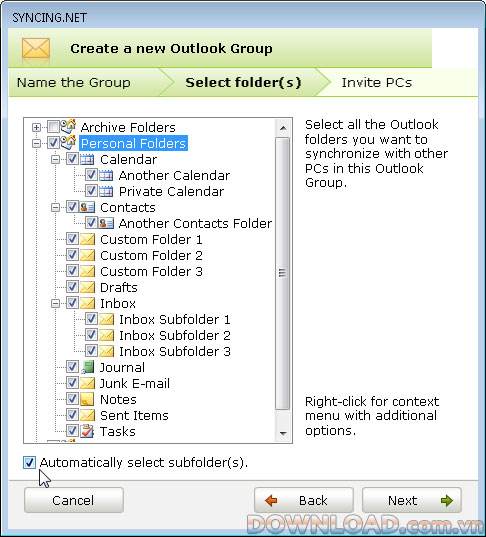Click the Inbox envelope icon
Viewport: 486px width, 537px height.
(87, 303)
